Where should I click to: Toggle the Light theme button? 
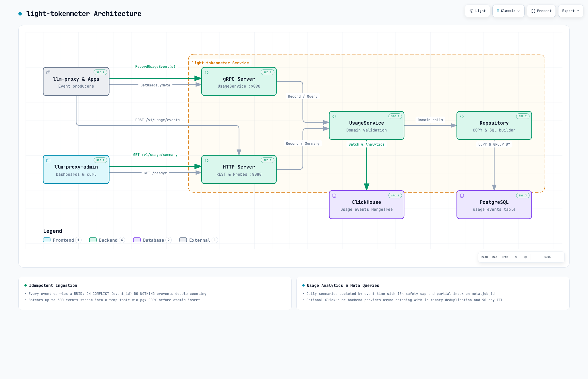pyautogui.click(x=477, y=11)
